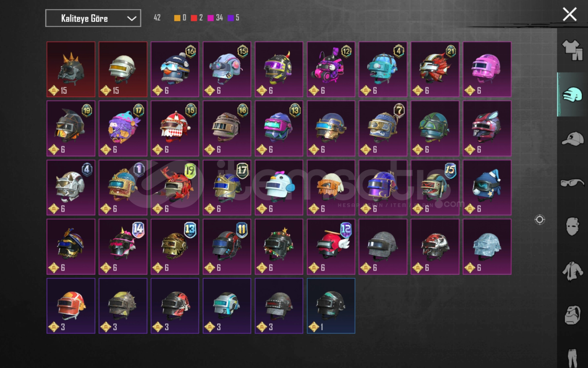
Task: Select the pink helmet skin
Action: (x=487, y=70)
